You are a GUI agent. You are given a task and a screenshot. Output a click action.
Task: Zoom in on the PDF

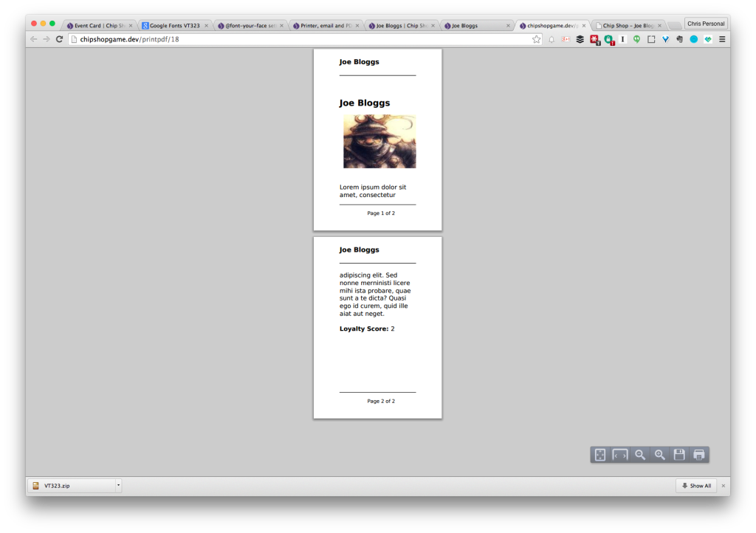(x=659, y=455)
